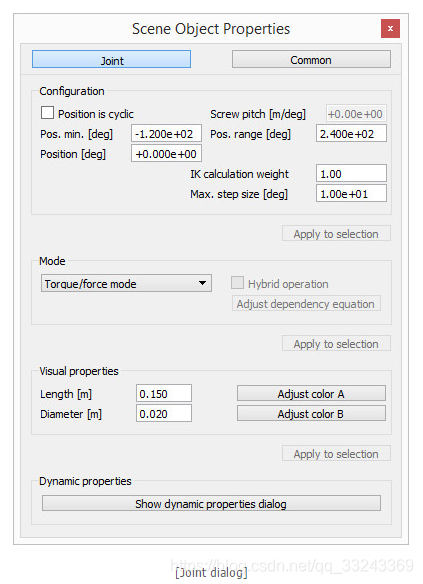This screenshot has width=423, height=584.
Task: Close the Scene Object Properties dialog
Action: [x=390, y=29]
